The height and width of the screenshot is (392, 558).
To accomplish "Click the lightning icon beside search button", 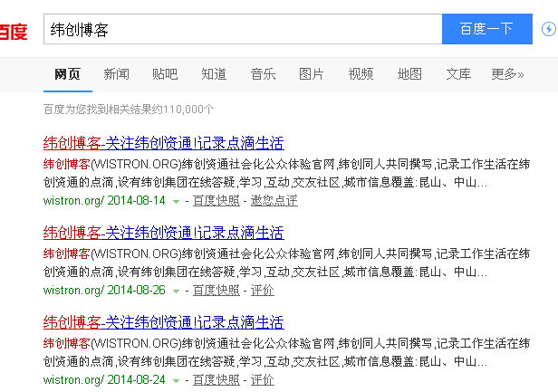I will point(549,29).
